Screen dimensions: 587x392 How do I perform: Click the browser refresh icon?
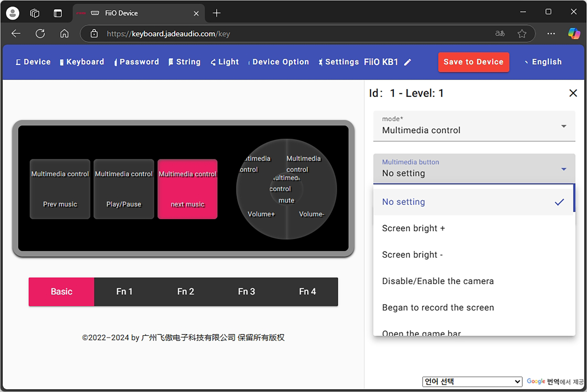40,34
